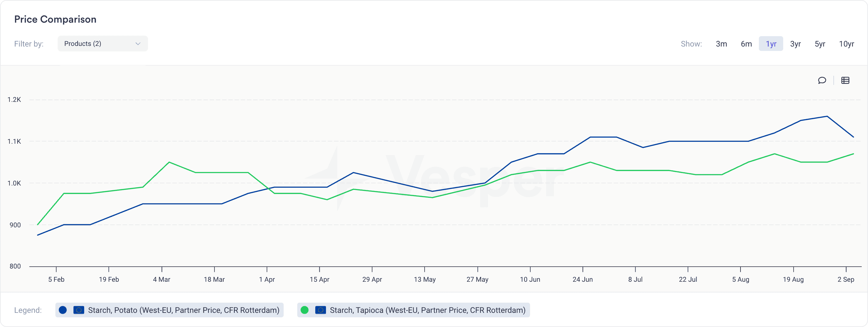Click the 800 y-axis label
Screen dimensions: 868x327
pyautogui.click(x=15, y=266)
